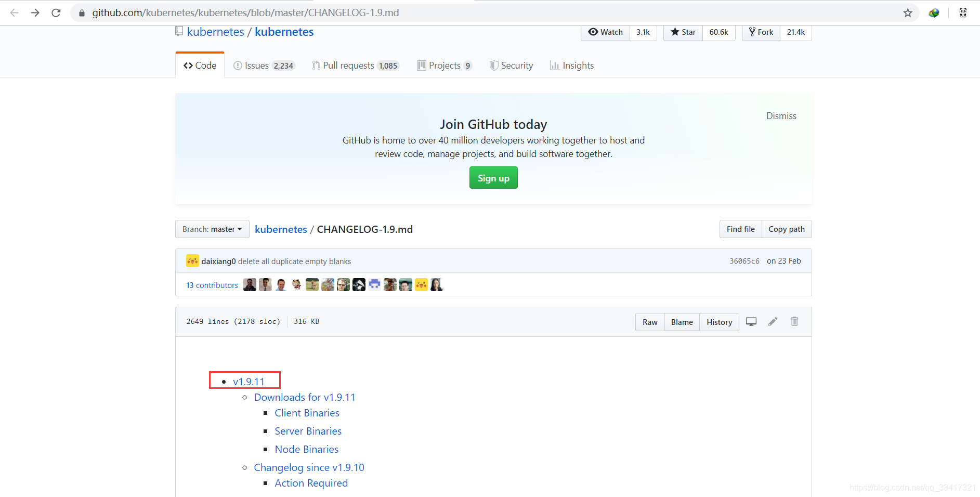Reload the page
Screen dimensions: 980x497
point(56,12)
